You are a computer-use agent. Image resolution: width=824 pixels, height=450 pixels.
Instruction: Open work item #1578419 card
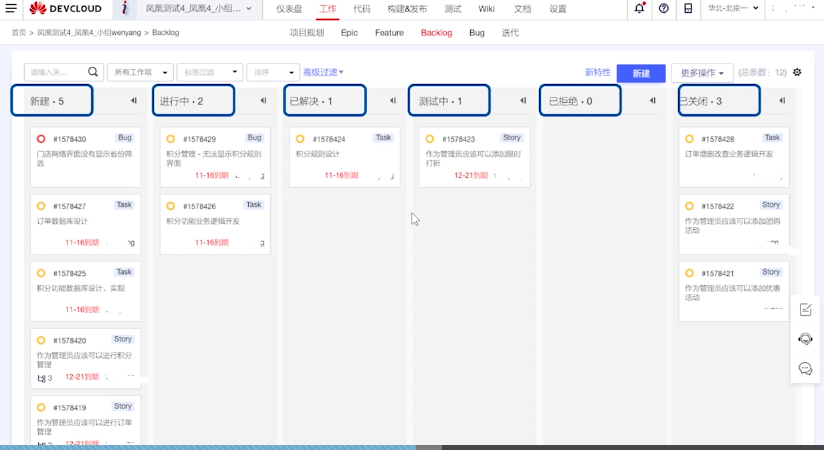[x=86, y=421]
